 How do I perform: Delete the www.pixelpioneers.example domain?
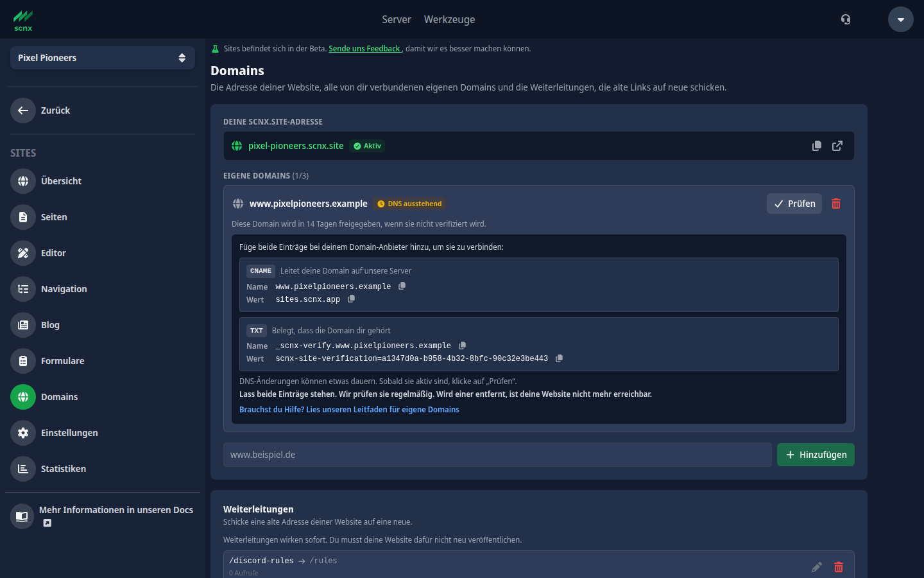[x=836, y=204]
